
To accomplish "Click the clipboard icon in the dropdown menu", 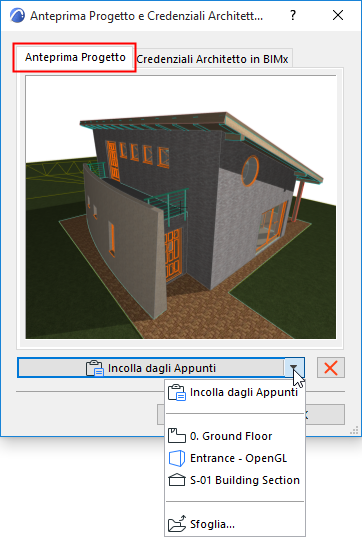I will [x=177, y=392].
